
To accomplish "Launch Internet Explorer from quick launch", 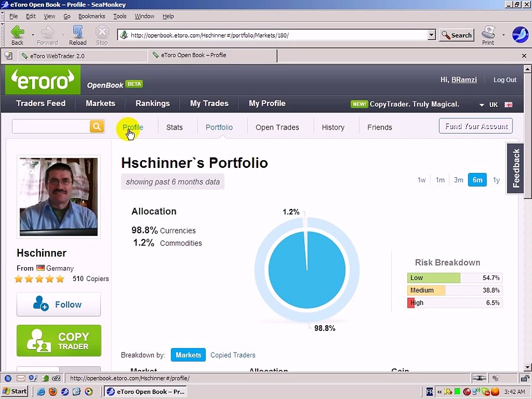I will (x=41, y=392).
